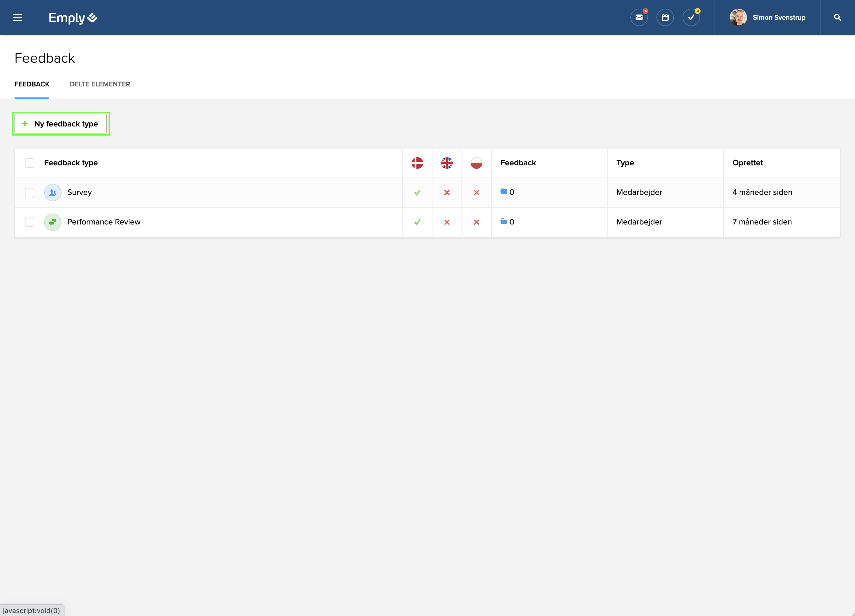Open the mail inbox icon

point(638,18)
